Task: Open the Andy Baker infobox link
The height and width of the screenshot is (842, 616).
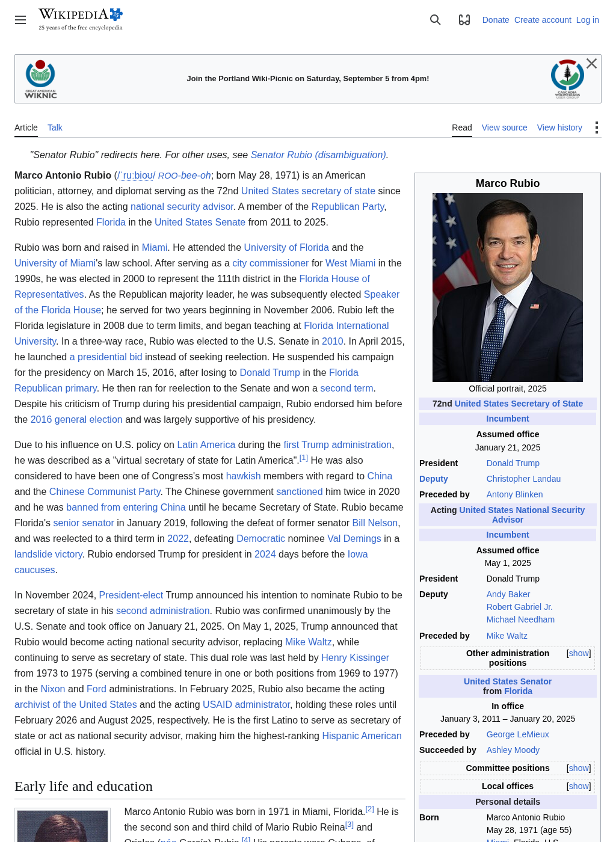Action: pos(508,594)
